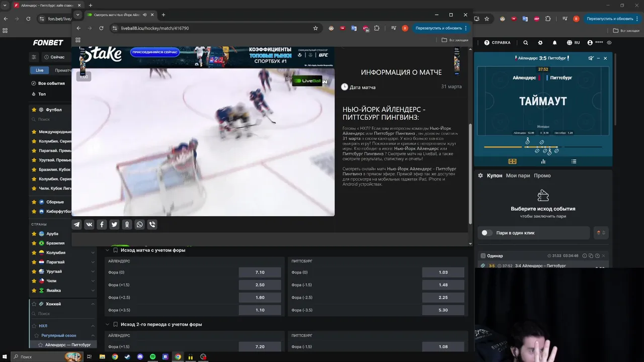Bet Питтсбург Фора (-1.5) at 1.48
644x362 pixels.
[x=443, y=285]
